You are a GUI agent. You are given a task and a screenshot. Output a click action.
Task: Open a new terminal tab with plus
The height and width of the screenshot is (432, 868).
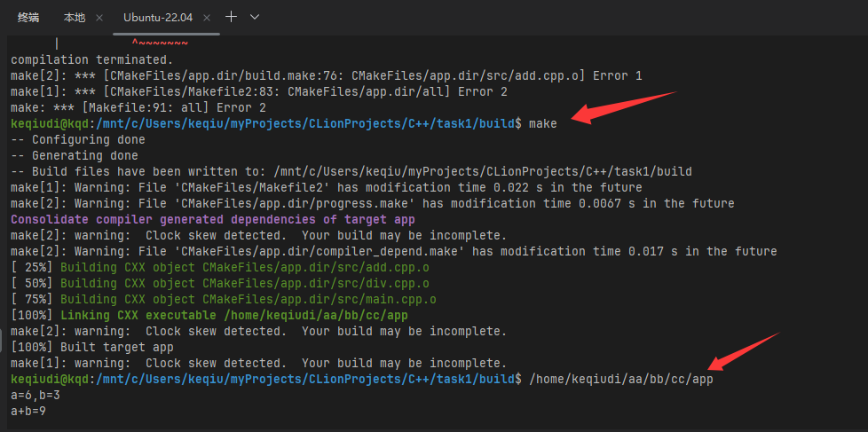click(232, 17)
